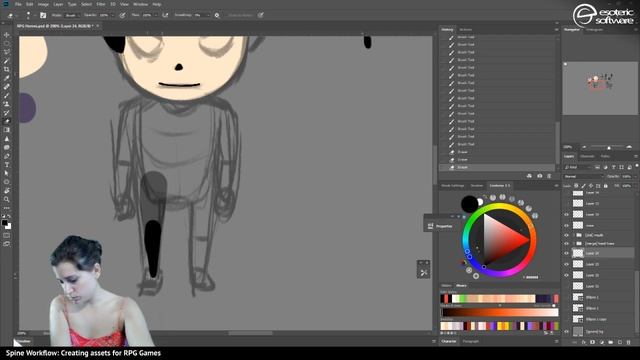Open the eraser Mode dropdown
Image resolution: width=640 pixels, height=360 pixels.
point(72,15)
